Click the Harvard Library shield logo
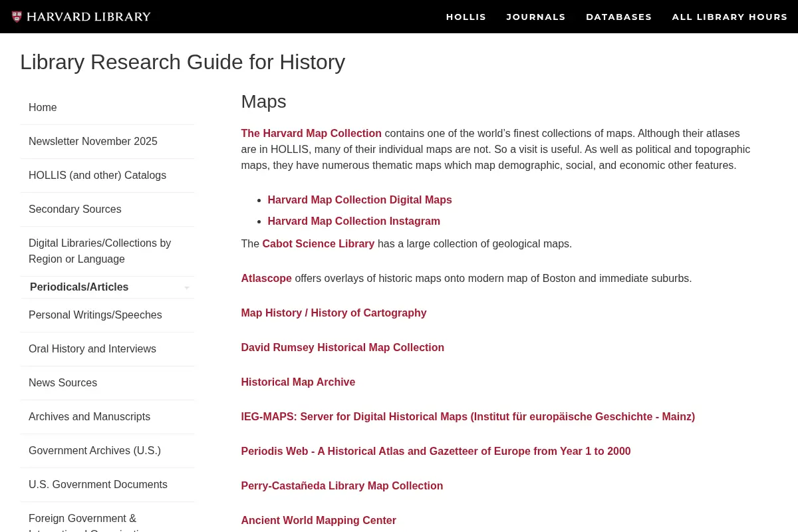Screen dimensions: 798x532 point(17,17)
